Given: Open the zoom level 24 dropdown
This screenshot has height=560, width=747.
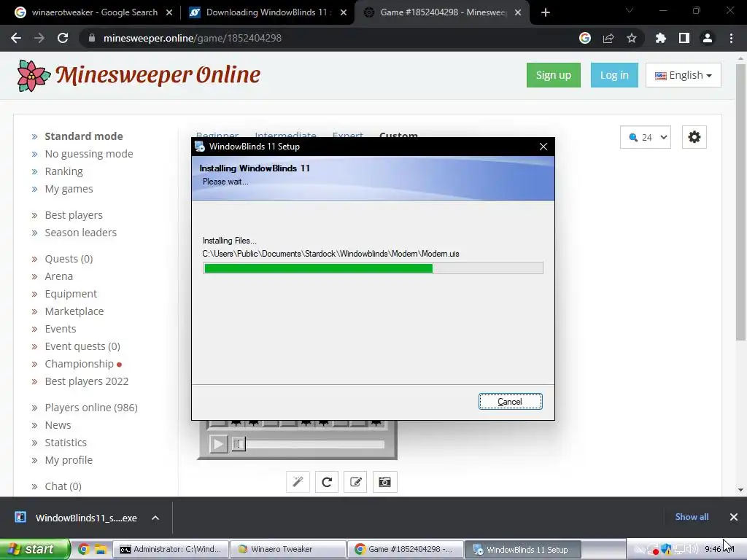Looking at the screenshot, I should click(x=646, y=137).
